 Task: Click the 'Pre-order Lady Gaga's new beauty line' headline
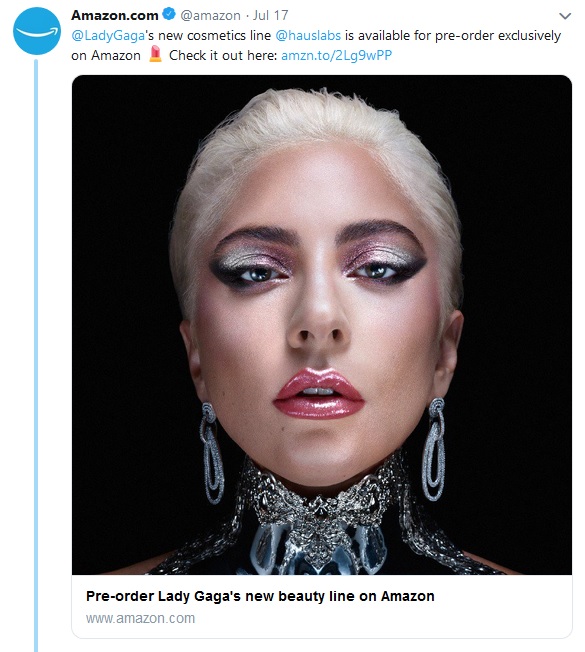tap(260, 596)
